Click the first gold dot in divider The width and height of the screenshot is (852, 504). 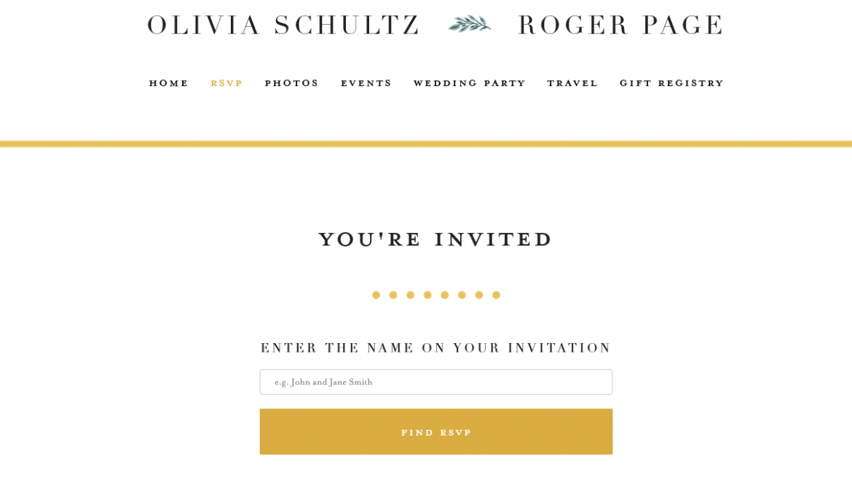tap(376, 295)
